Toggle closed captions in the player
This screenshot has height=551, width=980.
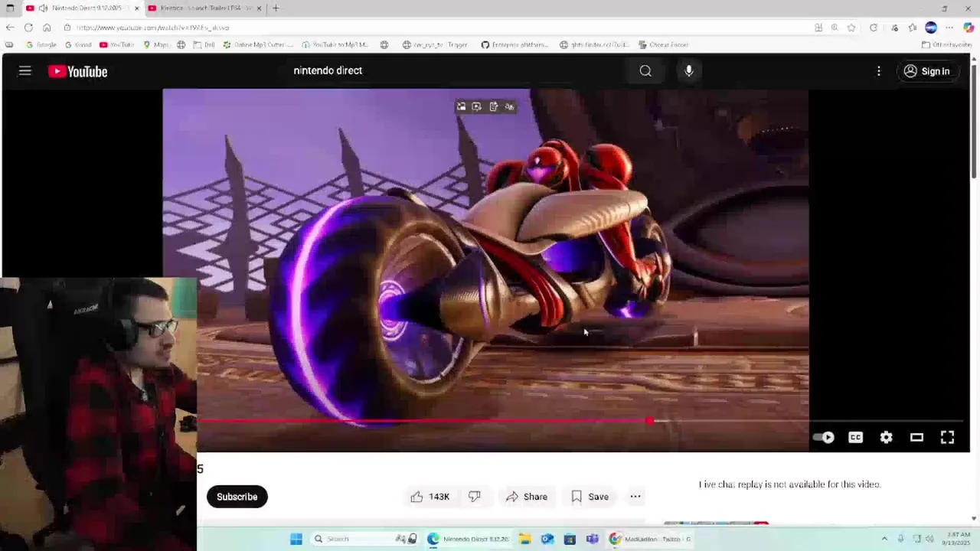(x=855, y=437)
